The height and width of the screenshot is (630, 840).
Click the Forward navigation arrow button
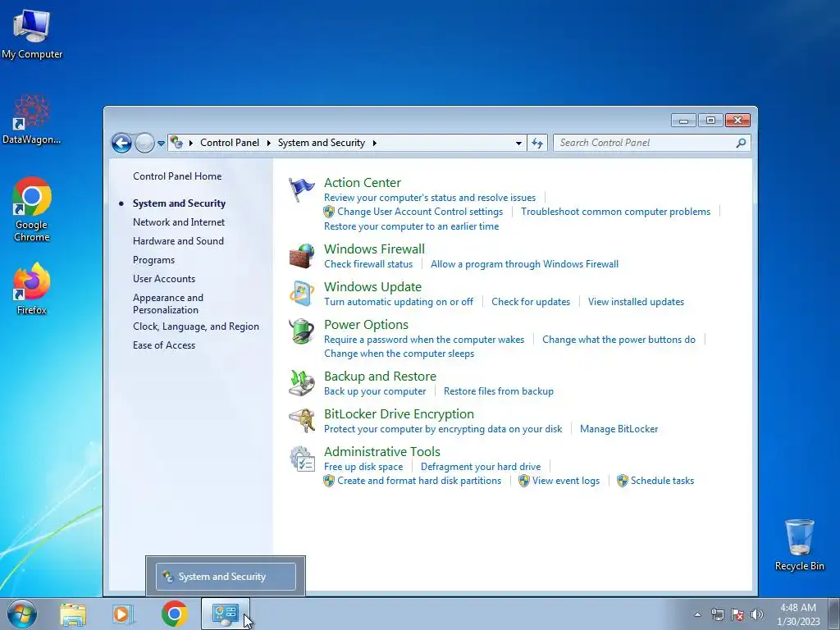(144, 143)
